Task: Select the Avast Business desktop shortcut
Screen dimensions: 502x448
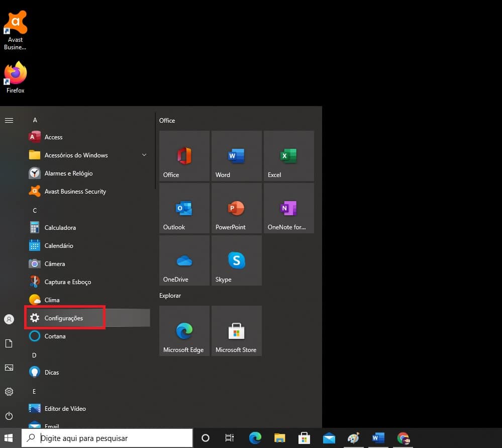Action: click(x=16, y=31)
